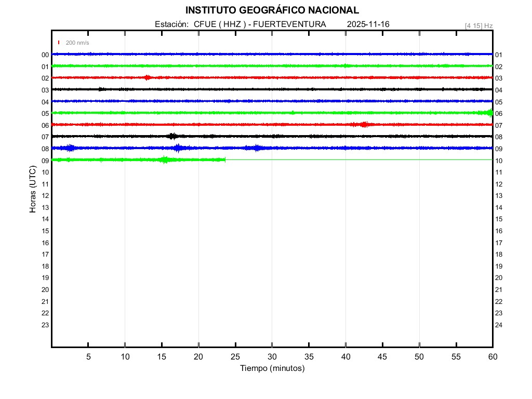Click the [4 15] Hz filter label
The image size is (532, 399).
pyautogui.click(x=478, y=25)
